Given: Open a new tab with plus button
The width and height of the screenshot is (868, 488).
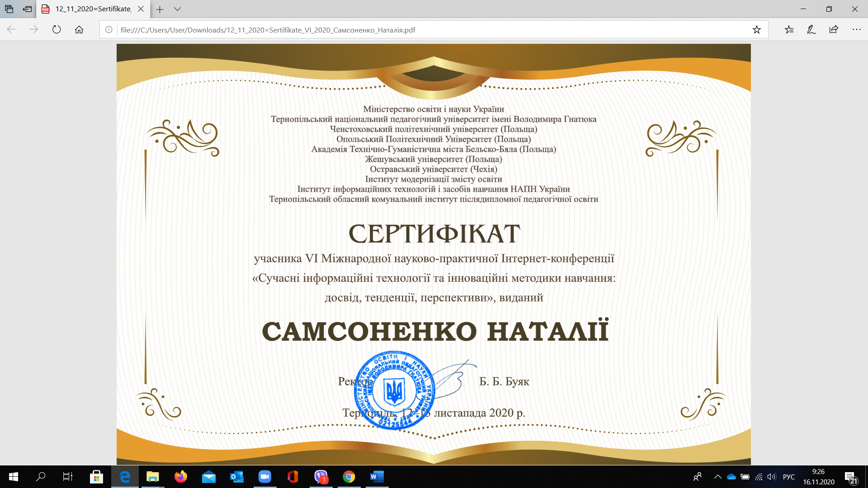Looking at the screenshot, I should 160,9.
